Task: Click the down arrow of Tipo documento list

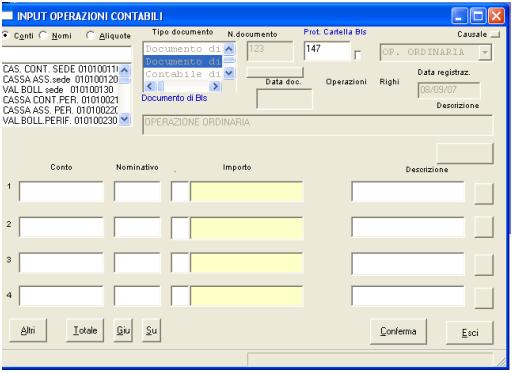Action: (x=229, y=73)
